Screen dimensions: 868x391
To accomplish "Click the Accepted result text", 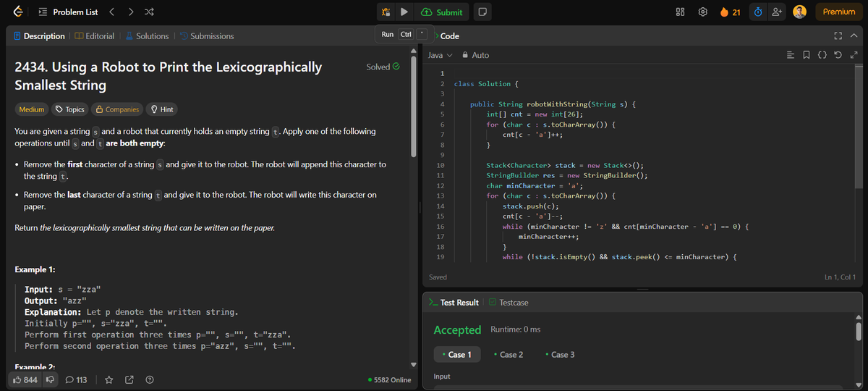I will pyautogui.click(x=457, y=330).
